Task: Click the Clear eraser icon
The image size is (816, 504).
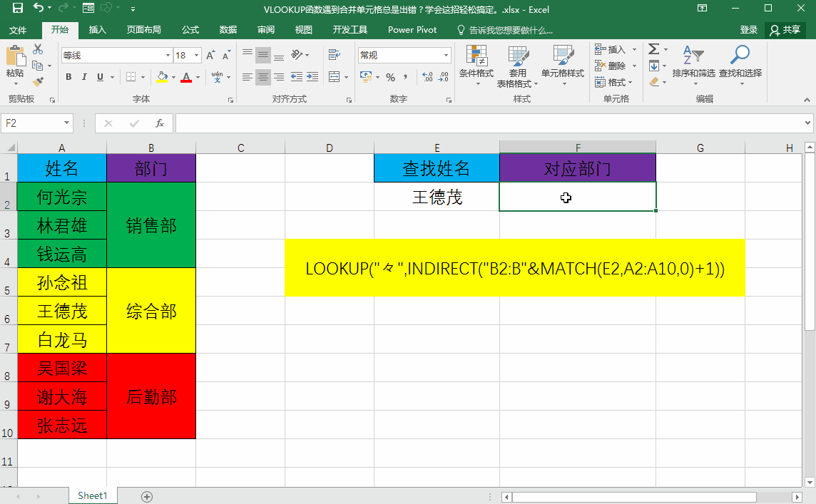Action: click(x=655, y=82)
